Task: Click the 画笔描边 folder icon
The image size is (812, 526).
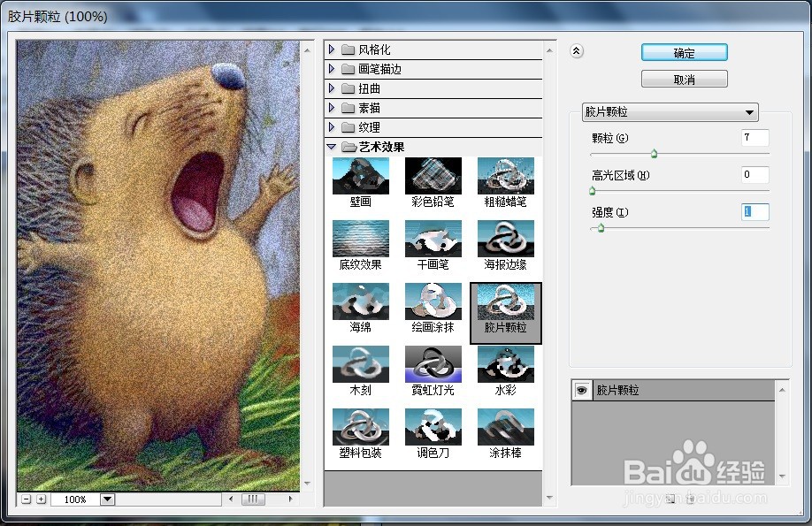Action: (x=348, y=69)
